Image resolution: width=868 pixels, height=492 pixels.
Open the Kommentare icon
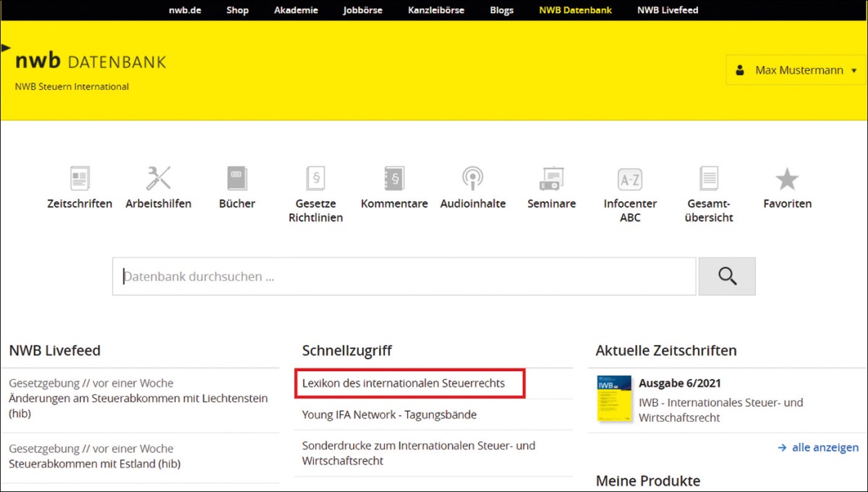[x=394, y=178]
